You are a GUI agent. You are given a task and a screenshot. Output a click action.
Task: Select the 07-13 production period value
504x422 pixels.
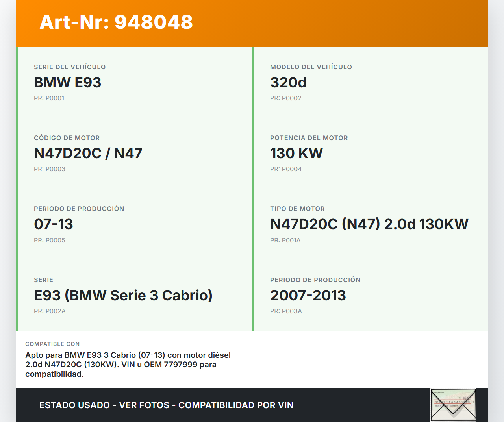click(x=54, y=224)
